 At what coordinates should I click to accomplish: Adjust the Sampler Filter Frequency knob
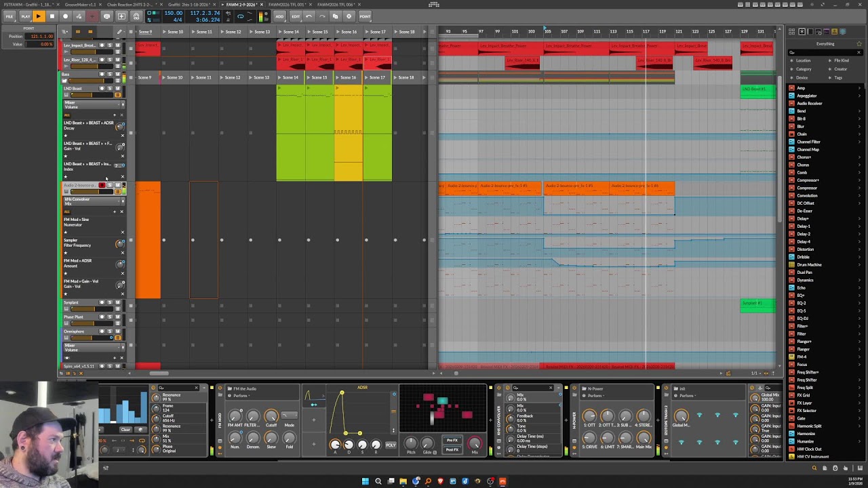click(x=120, y=244)
